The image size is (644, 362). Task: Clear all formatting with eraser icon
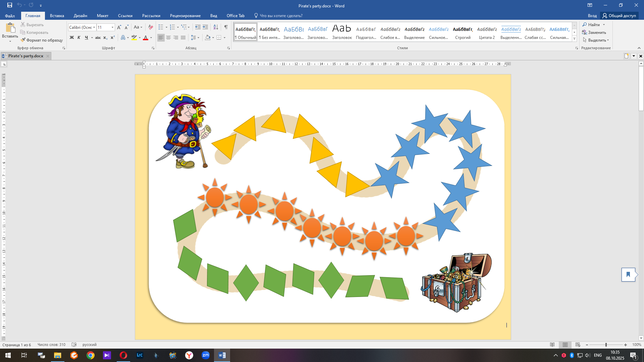click(151, 27)
